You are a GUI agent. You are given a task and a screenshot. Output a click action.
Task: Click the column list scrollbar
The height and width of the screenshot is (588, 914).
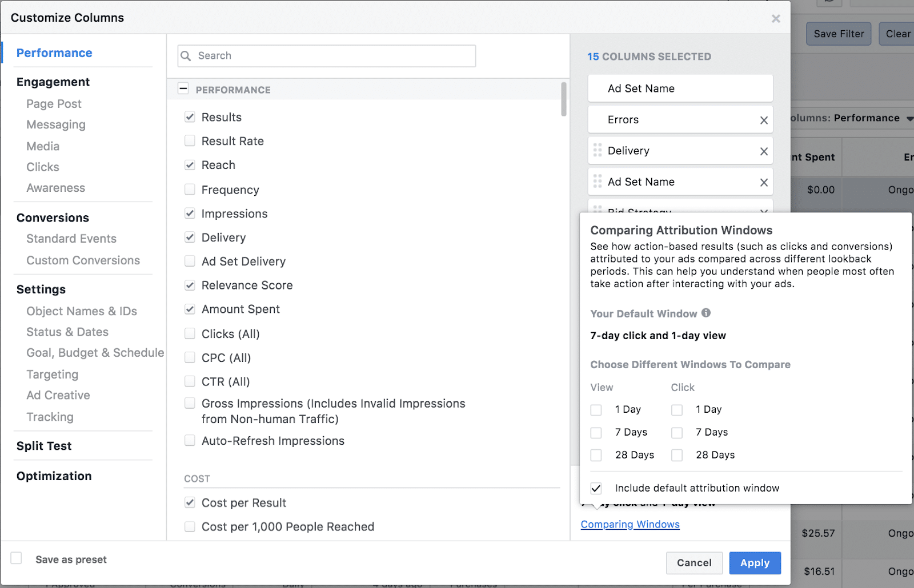(564, 100)
